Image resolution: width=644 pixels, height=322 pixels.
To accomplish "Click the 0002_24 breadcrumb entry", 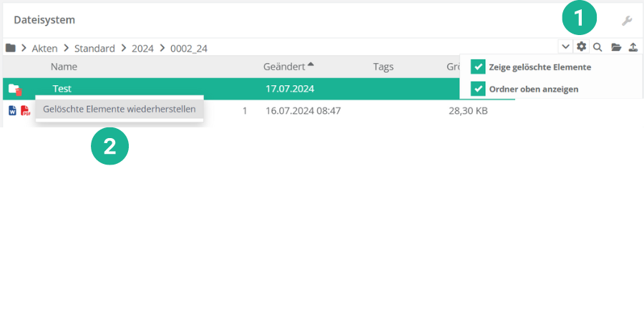I will [x=189, y=49].
